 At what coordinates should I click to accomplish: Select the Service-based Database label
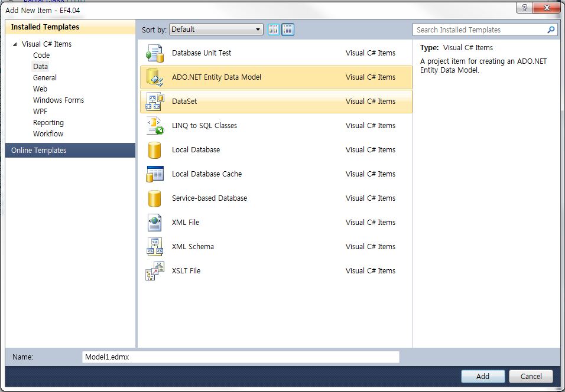pos(209,198)
